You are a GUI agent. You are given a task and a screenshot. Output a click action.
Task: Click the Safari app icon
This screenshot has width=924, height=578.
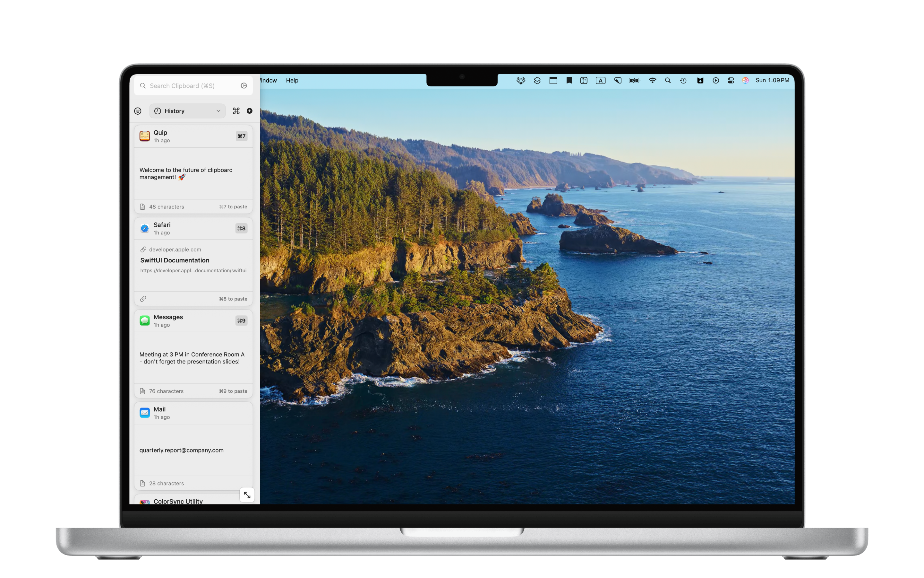tap(145, 228)
